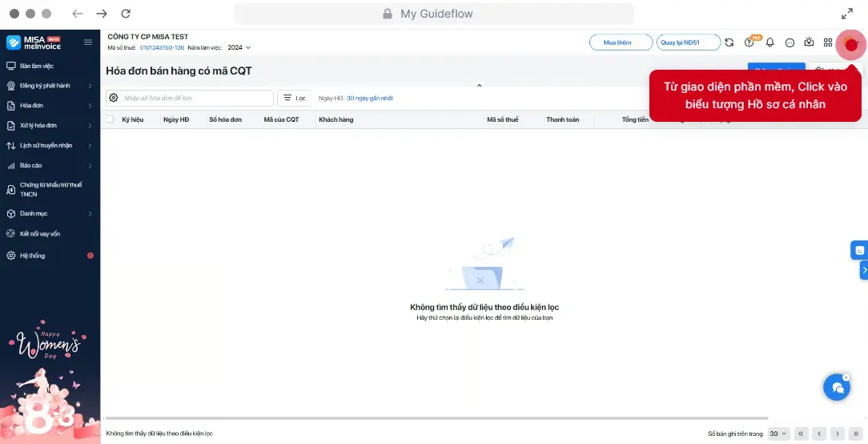This screenshot has height=444, width=868.
Task: Open the apps grid icon
Action: [828, 42]
